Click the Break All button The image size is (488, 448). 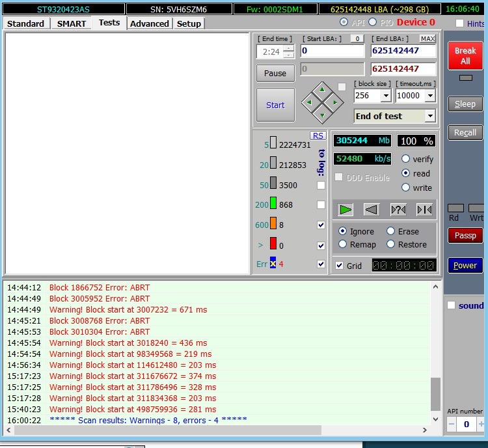[x=465, y=55]
